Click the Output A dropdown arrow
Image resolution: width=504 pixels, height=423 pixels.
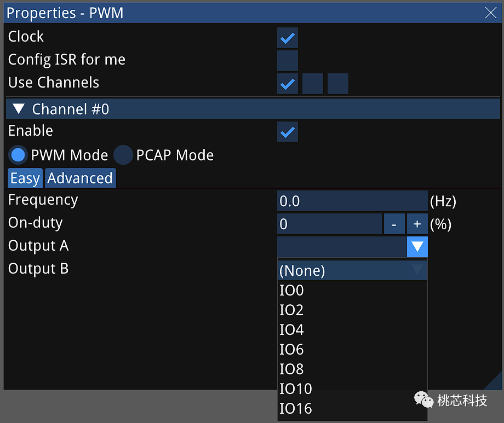[417, 247]
